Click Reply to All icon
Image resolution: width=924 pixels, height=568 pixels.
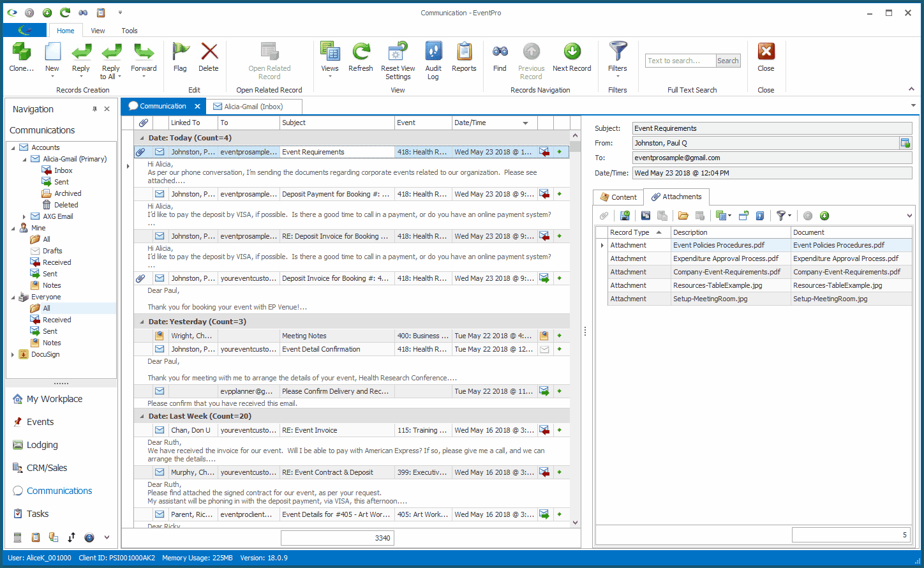tap(111, 52)
